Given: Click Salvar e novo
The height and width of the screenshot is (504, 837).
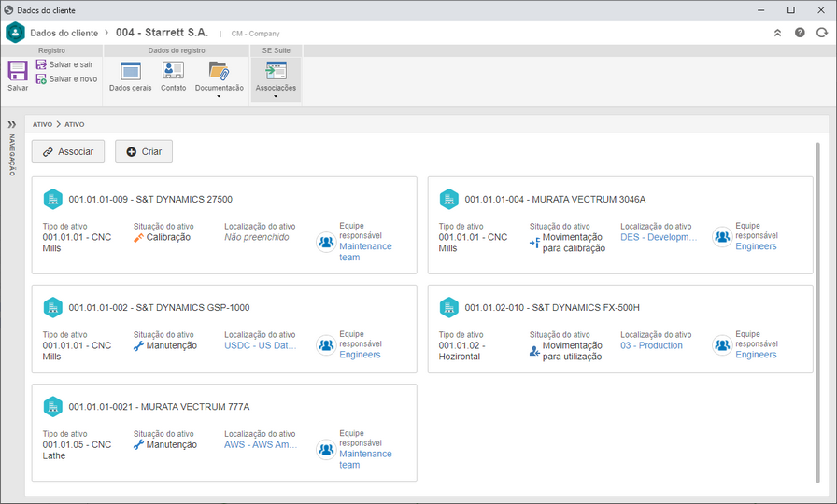Looking at the screenshot, I should point(66,79).
